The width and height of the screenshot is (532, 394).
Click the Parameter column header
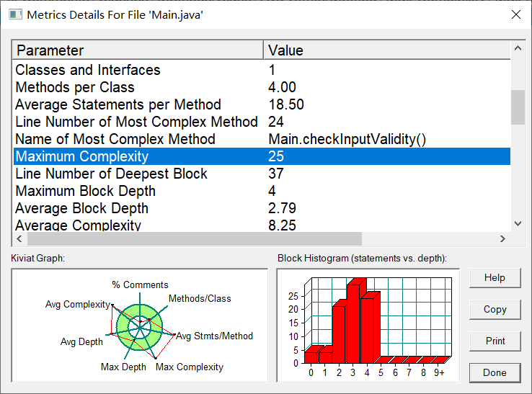[138, 50]
